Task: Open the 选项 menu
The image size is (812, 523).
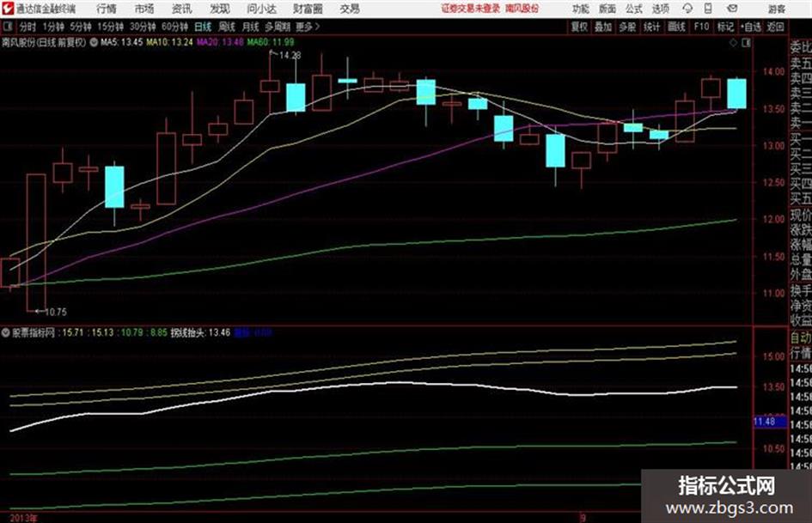Action: click(x=660, y=9)
